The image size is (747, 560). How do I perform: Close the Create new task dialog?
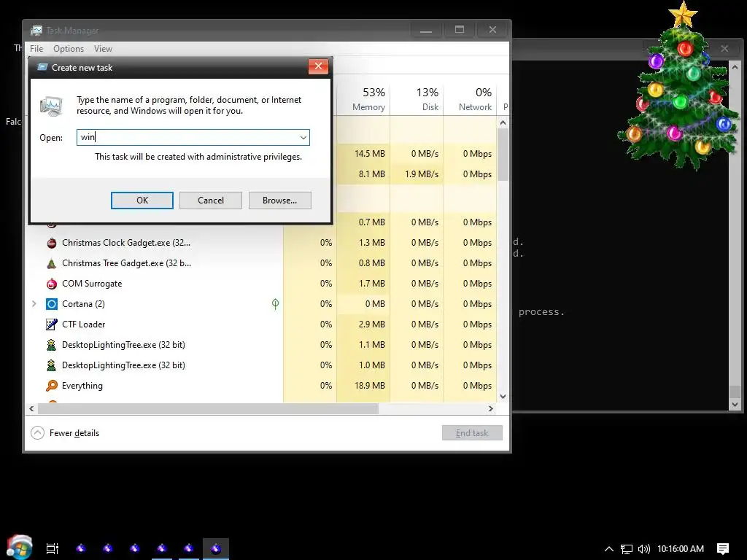coord(318,66)
